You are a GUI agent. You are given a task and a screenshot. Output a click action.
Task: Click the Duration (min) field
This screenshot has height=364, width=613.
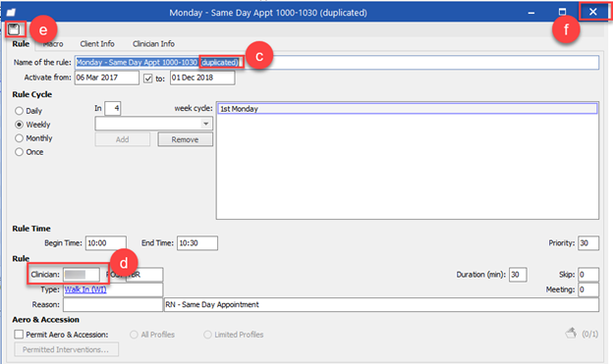pyautogui.click(x=518, y=275)
